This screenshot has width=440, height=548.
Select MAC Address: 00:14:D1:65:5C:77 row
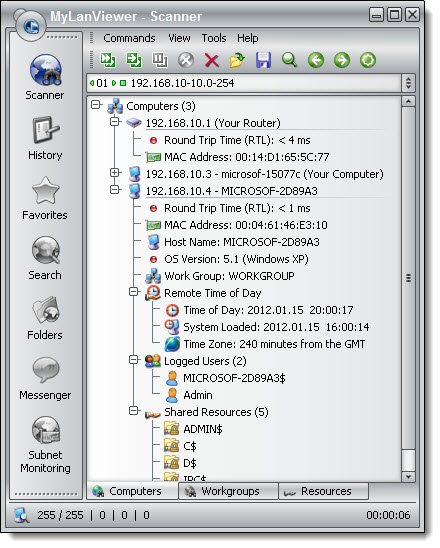(x=247, y=157)
